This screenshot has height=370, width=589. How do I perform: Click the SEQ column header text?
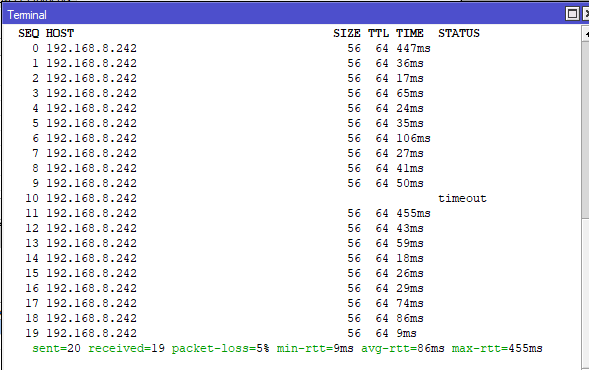(29, 33)
